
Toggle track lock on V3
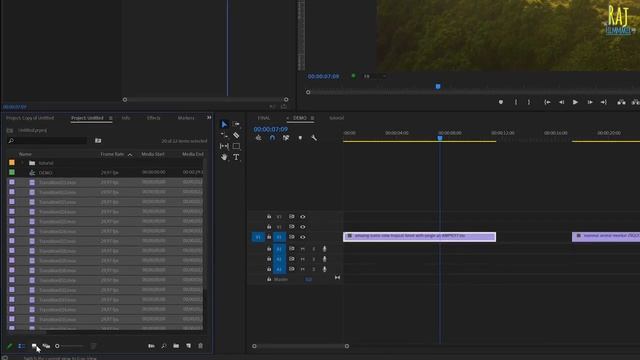click(269, 216)
